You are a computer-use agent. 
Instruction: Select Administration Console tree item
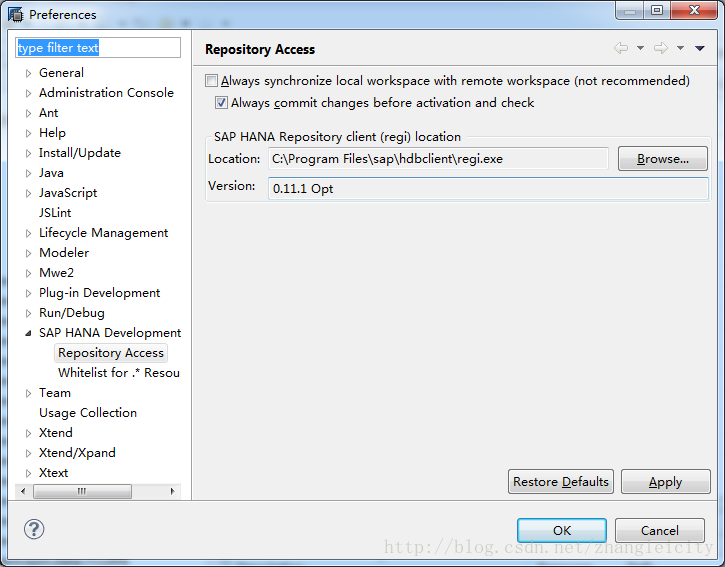(106, 92)
